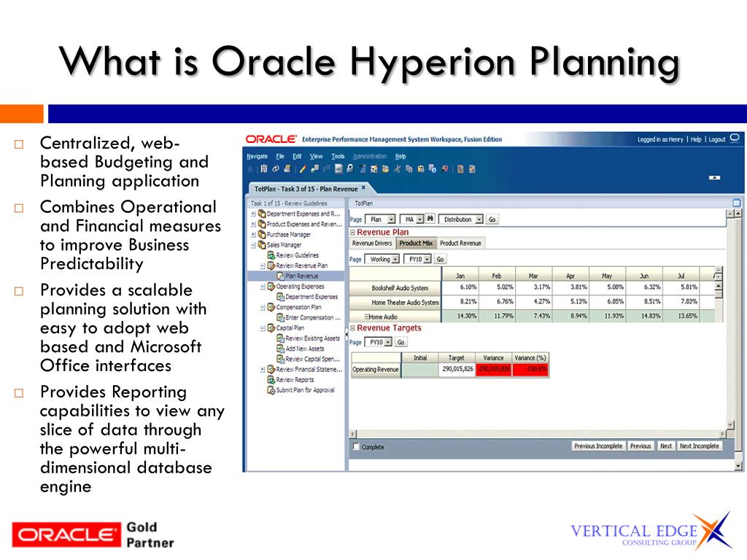Image resolution: width=747 pixels, height=560 pixels.
Task: Click the Next Incomplete button
Action: click(700, 446)
